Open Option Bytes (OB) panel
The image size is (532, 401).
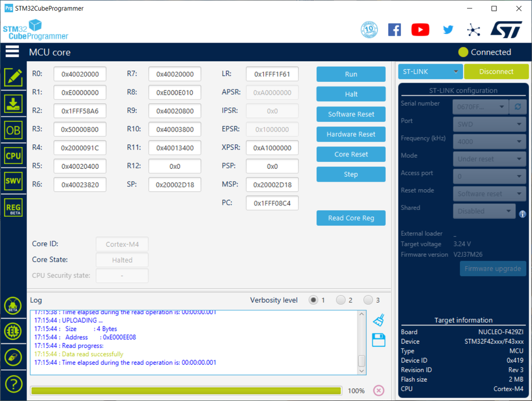[x=13, y=130]
